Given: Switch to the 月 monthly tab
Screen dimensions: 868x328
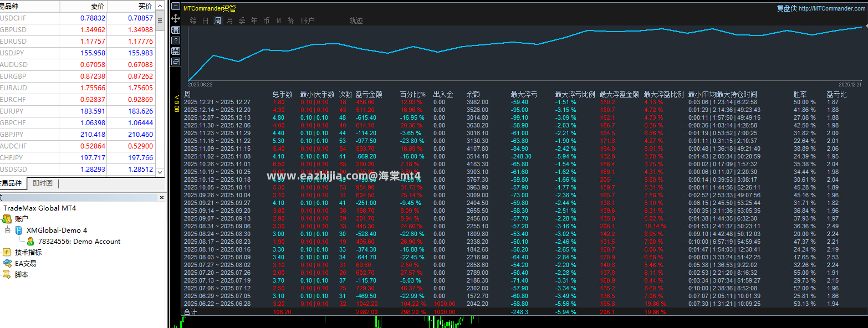Looking at the screenshot, I should pyautogui.click(x=229, y=20).
